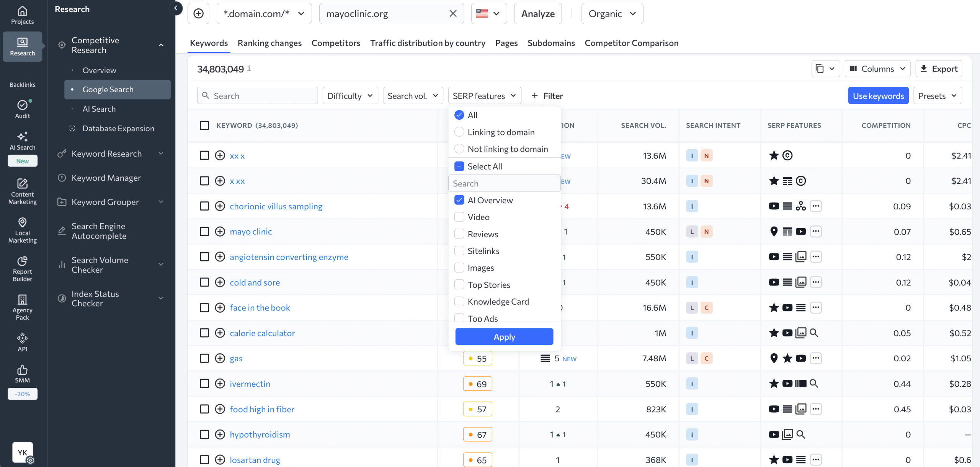Image resolution: width=980 pixels, height=467 pixels.
Task: Open the Organic report dropdown
Action: [x=611, y=13]
